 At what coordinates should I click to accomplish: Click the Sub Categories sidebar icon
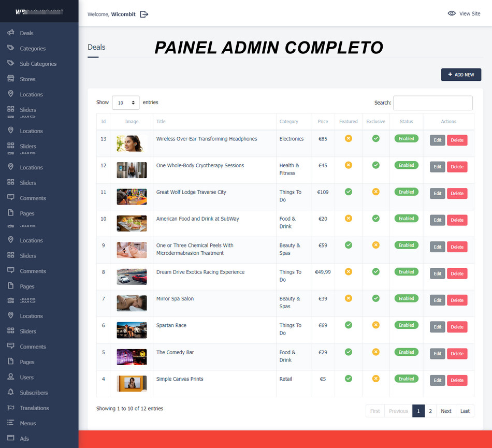(10, 63)
